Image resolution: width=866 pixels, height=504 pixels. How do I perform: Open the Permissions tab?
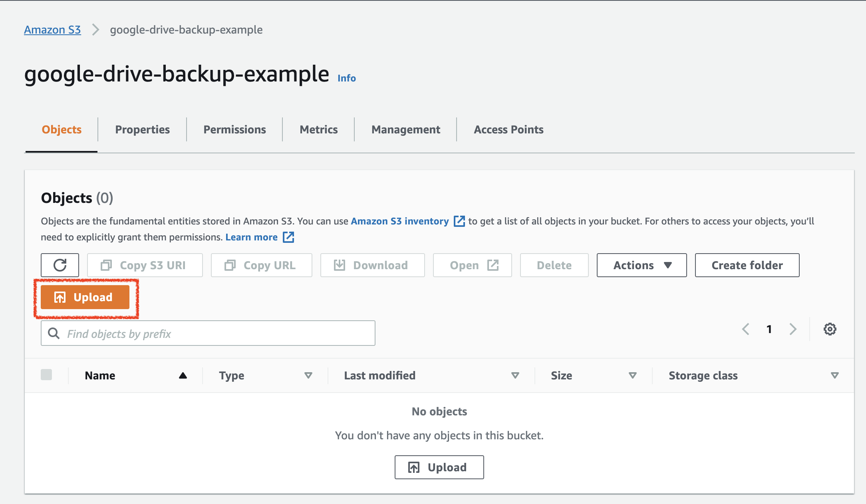click(234, 129)
